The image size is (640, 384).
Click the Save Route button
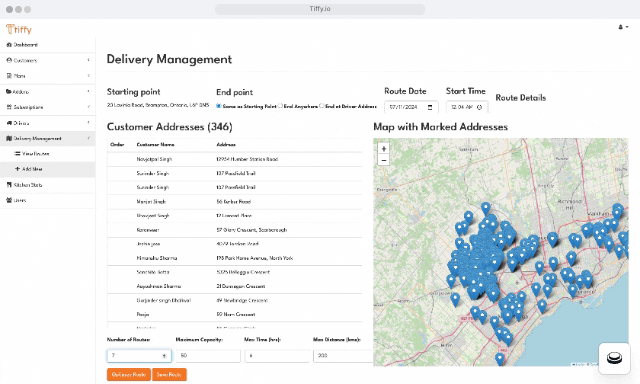click(169, 375)
